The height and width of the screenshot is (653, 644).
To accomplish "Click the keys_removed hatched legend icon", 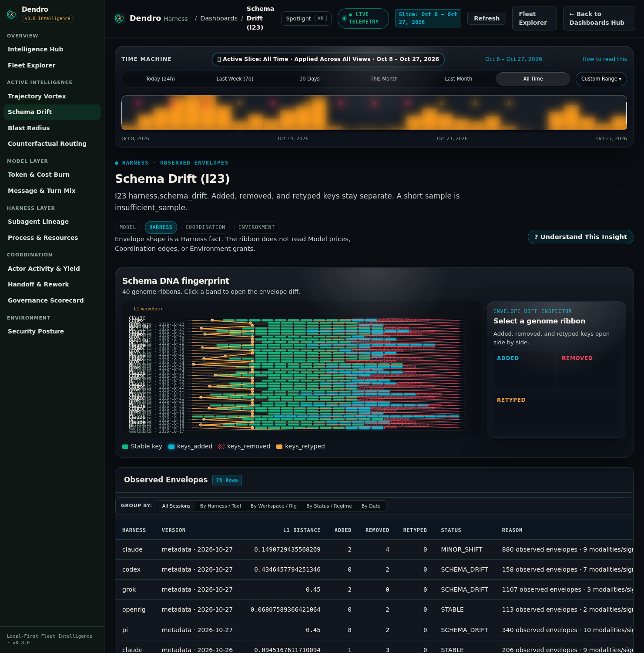I will tap(221, 447).
